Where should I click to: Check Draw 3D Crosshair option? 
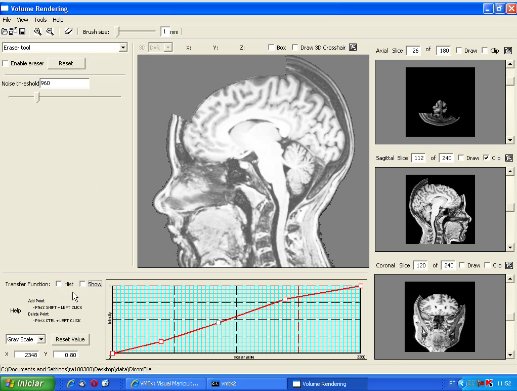pos(295,47)
